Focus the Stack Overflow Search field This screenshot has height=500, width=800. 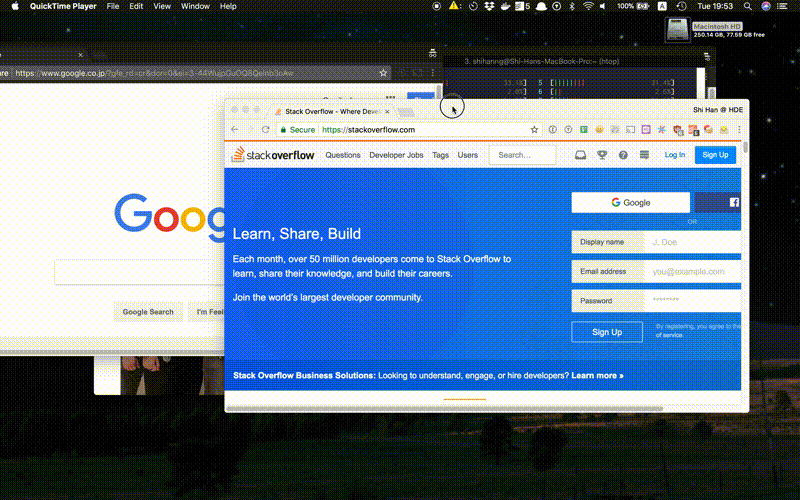522,155
